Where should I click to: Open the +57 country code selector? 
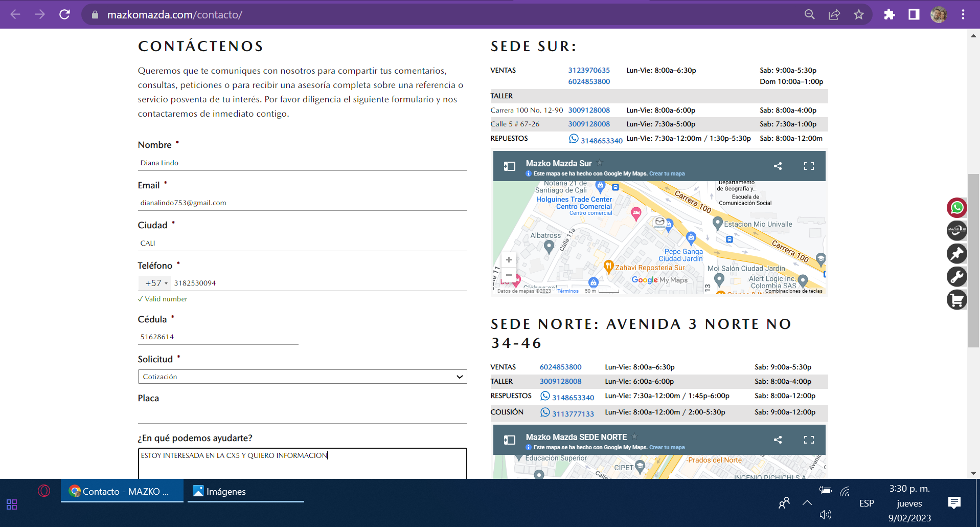[155, 283]
